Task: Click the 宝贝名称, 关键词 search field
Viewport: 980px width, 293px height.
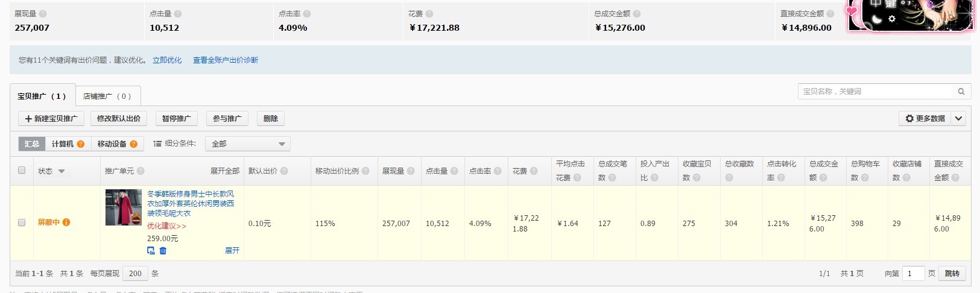Action: [x=875, y=92]
